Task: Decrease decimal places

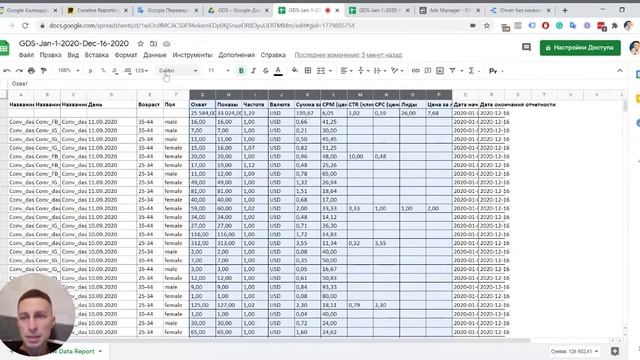Action: tap(115, 71)
